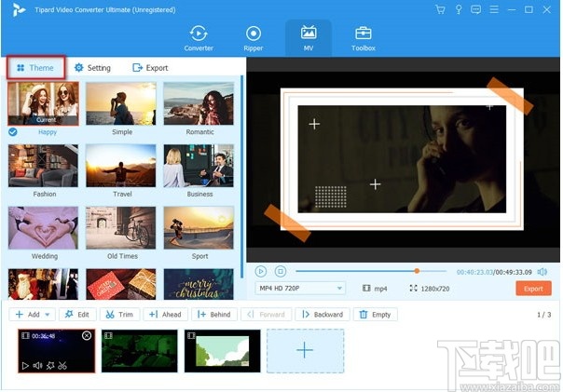
Task: Click the Behind button
Action: pos(214,315)
